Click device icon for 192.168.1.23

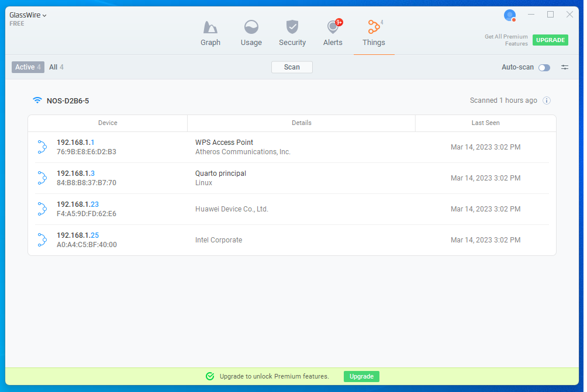point(42,209)
